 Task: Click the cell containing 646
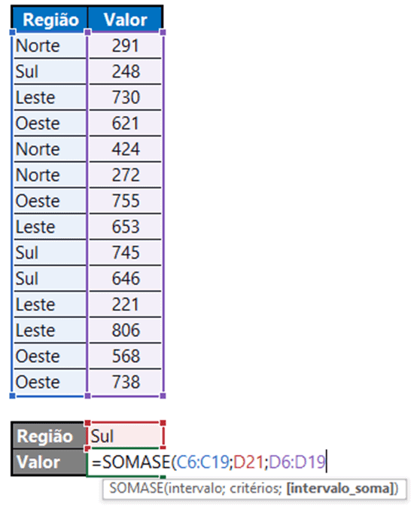pyautogui.click(x=126, y=279)
